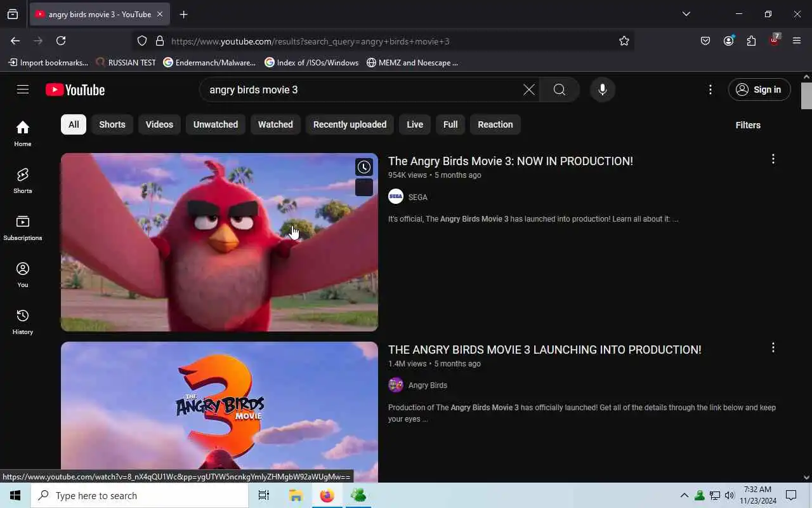Filter results by Unwatched
This screenshot has width=812, height=508.
pyautogui.click(x=216, y=124)
